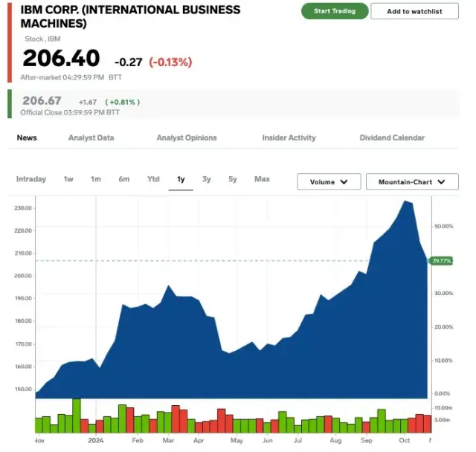Choose the Ytd time range
Image resolution: width=476 pixels, height=452 pixels.
(x=153, y=179)
